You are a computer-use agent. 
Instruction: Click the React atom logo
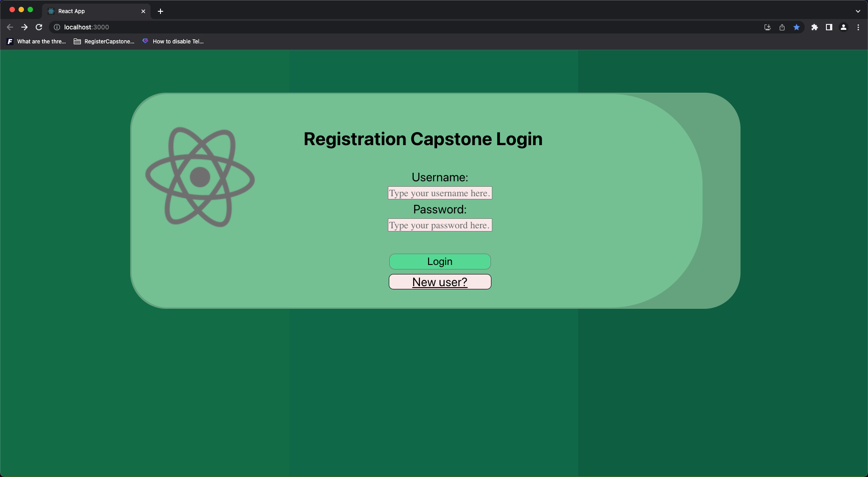[200, 177]
